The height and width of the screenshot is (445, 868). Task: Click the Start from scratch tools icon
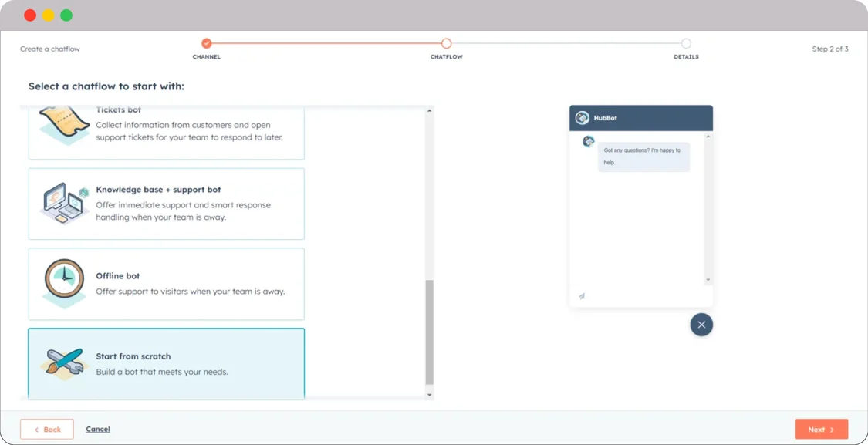point(63,363)
